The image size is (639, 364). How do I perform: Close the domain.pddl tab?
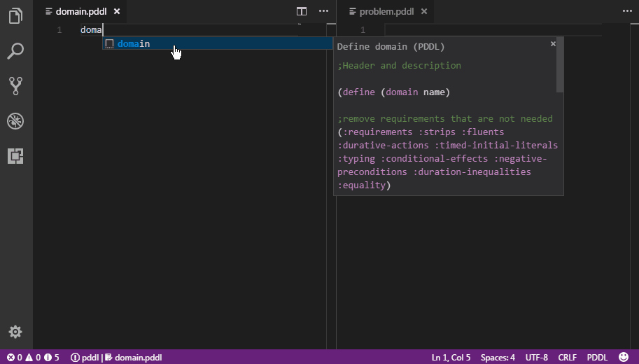tap(117, 11)
